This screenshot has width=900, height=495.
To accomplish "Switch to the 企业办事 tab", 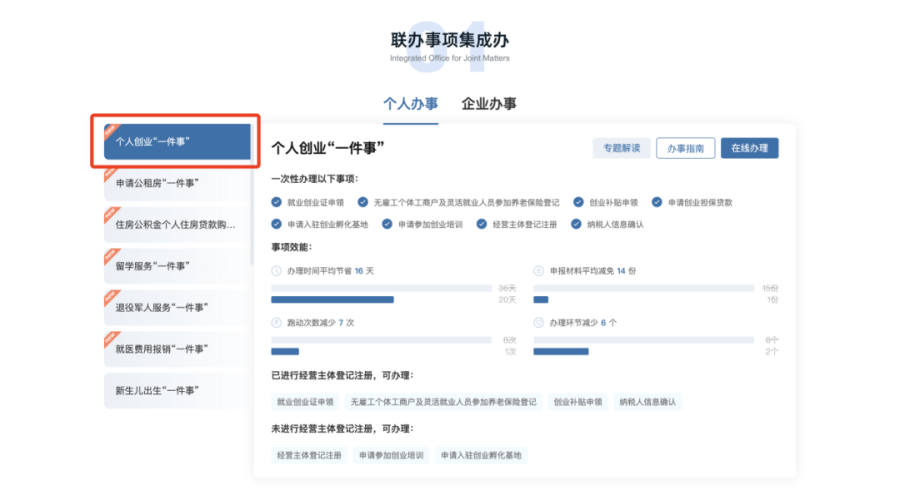I will [x=489, y=104].
